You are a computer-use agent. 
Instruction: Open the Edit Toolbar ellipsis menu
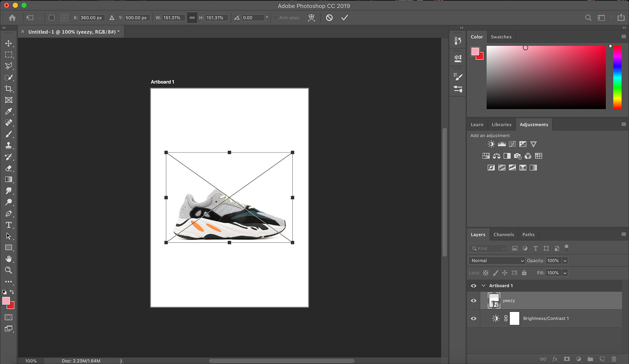(x=9, y=282)
